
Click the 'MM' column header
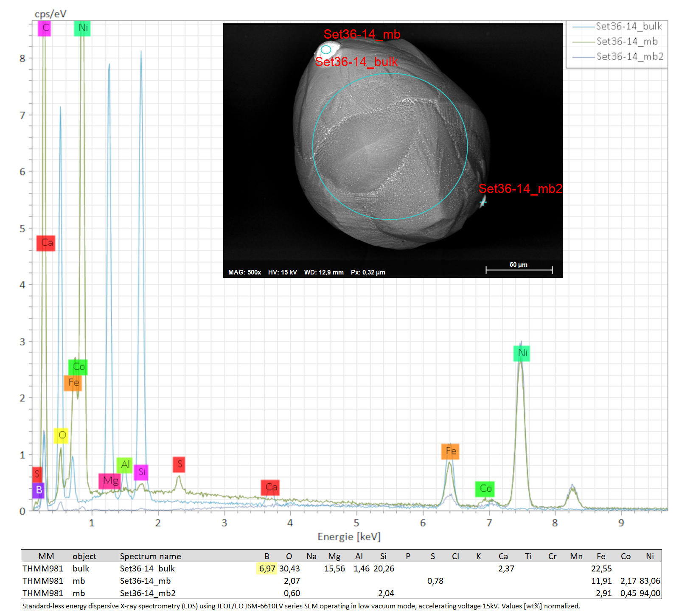tap(46, 556)
